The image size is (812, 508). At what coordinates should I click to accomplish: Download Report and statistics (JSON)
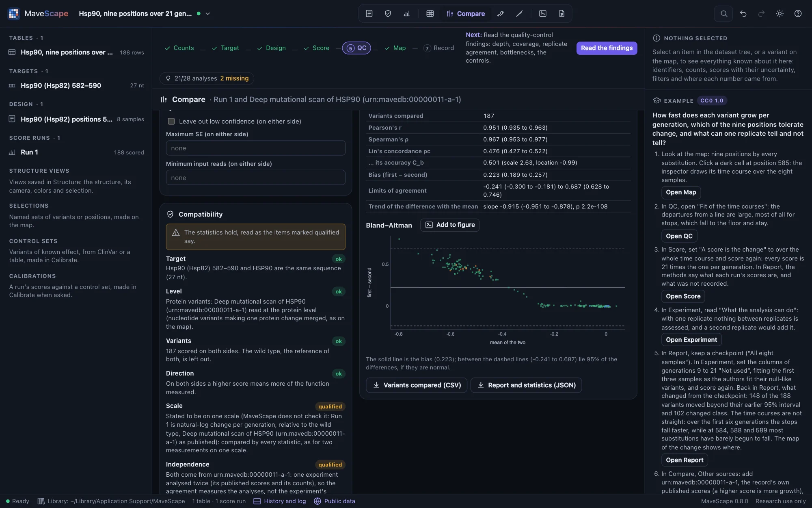click(526, 385)
